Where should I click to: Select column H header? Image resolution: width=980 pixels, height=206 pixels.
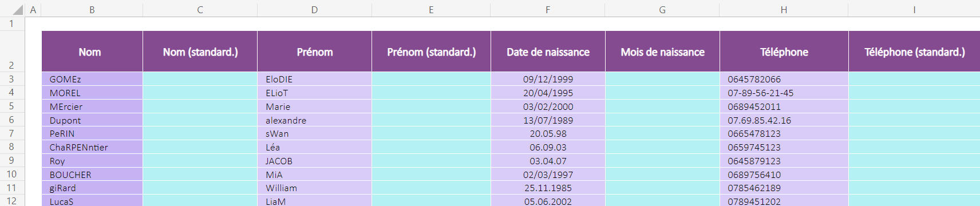(x=784, y=10)
